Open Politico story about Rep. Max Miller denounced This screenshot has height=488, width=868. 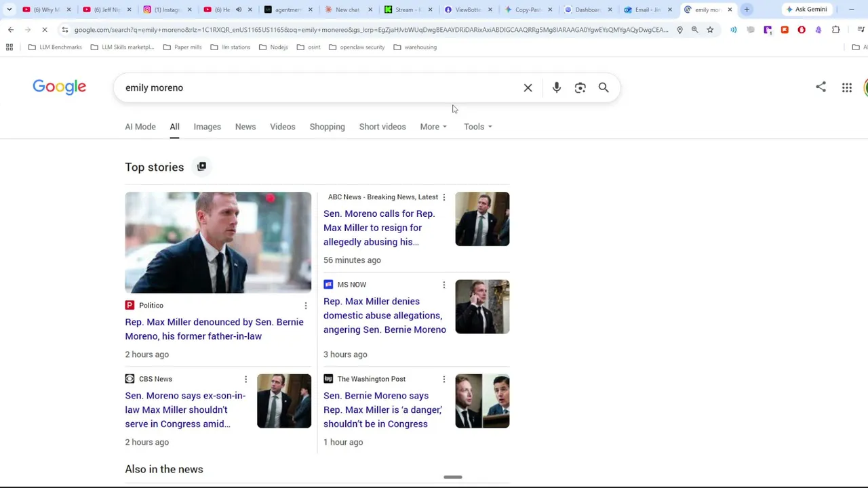[214, 329]
